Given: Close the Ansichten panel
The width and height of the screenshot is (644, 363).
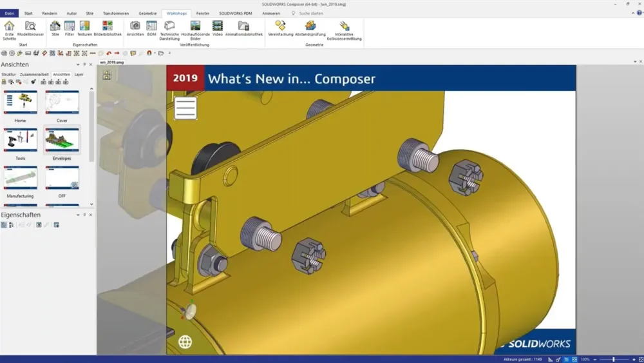Looking at the screenshot, I should click(x=91, y=64).
